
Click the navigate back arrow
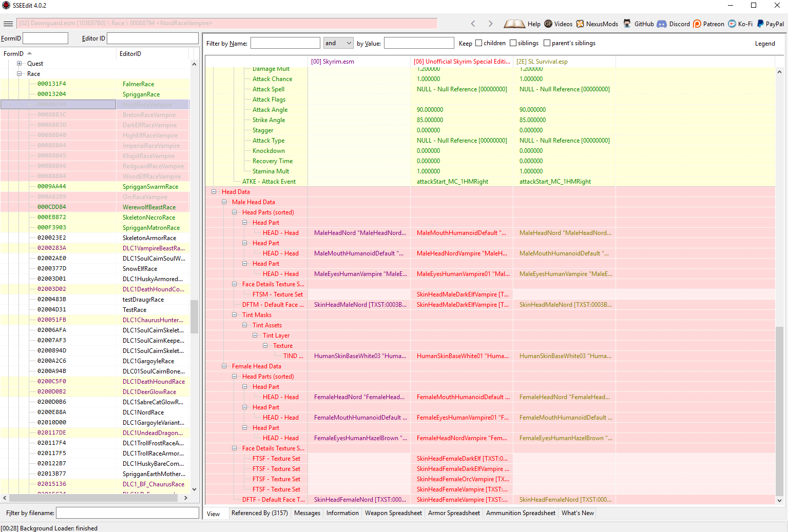[473, 24]
